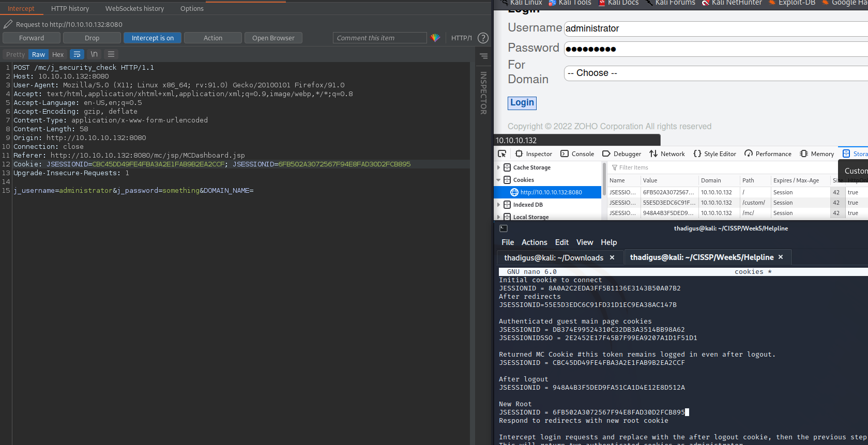Open Kali Docs bookmark
868x445 pixels.
tap(618, 3)
